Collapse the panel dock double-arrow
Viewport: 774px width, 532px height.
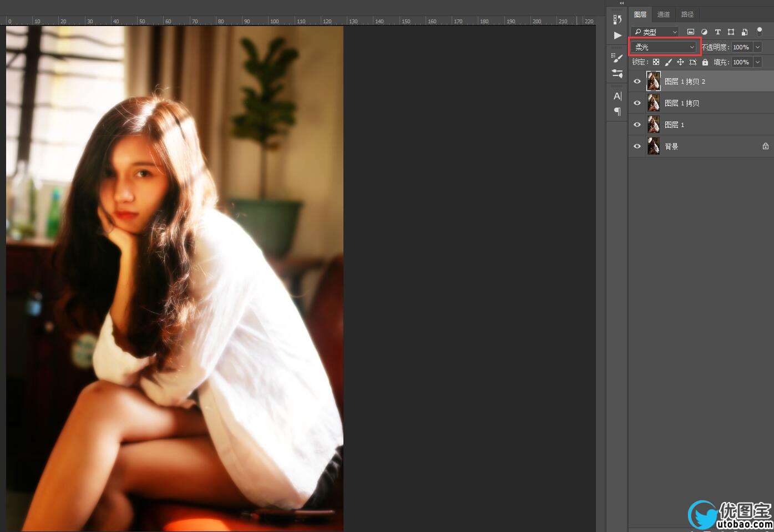click(622, 3)
